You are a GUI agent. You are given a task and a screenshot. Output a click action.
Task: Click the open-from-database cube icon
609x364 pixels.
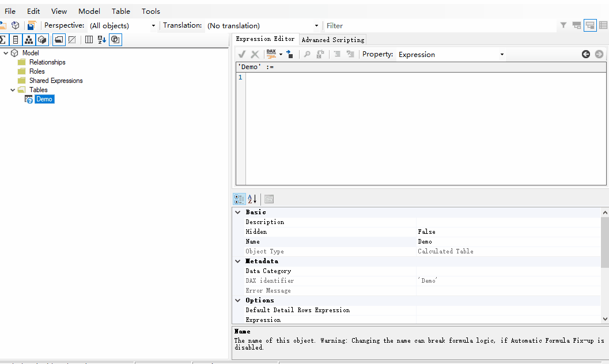(16, 25)
